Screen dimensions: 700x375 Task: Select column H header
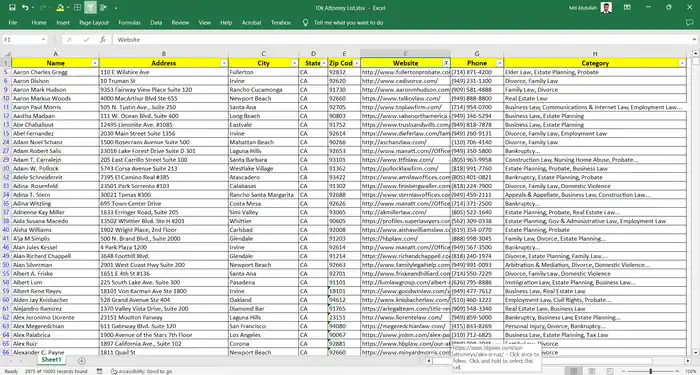595,54
